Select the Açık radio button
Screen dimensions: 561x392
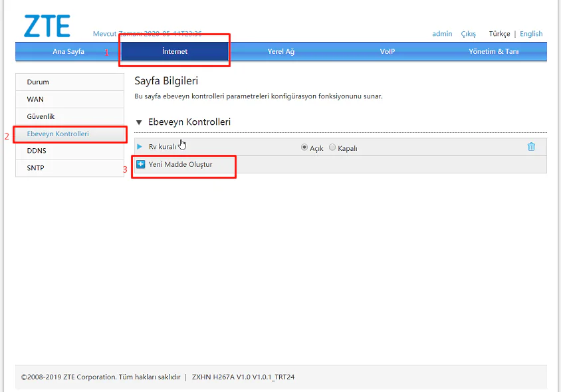303,147
